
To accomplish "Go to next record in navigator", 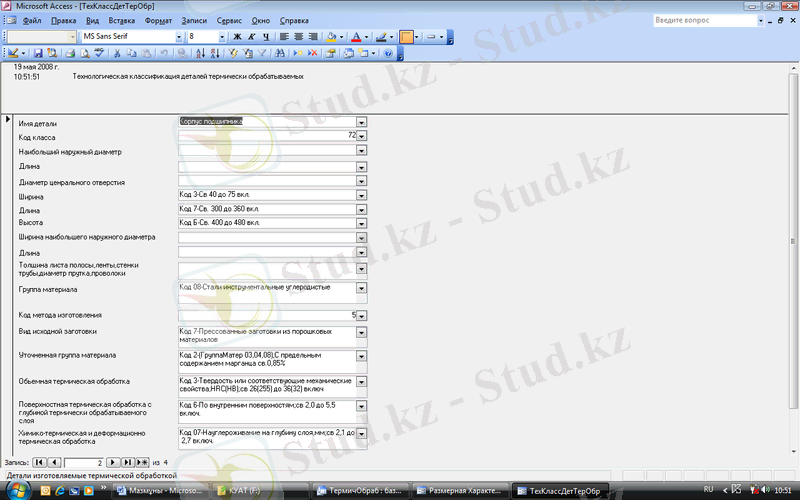I will tap(113, 462).
